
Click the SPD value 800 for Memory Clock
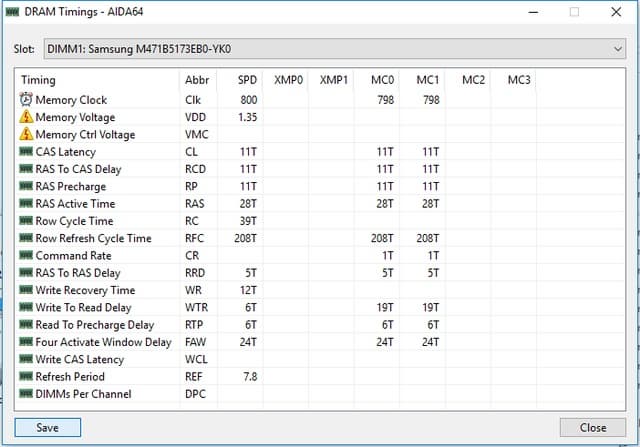[x=249, y=100]
